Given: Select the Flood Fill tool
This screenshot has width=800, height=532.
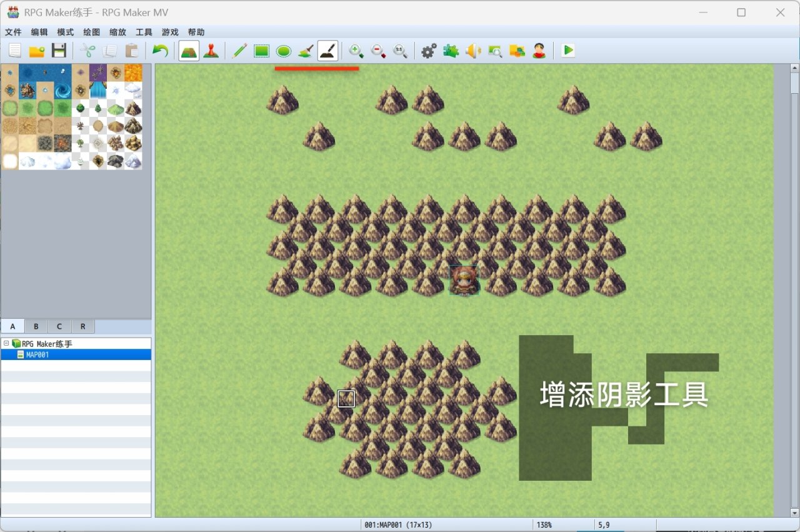Looking at the screenshot, I should click(x=306, y=51).
